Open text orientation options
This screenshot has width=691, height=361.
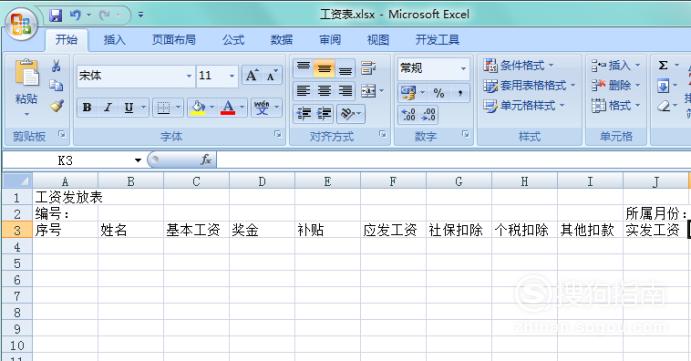[350, 114]
